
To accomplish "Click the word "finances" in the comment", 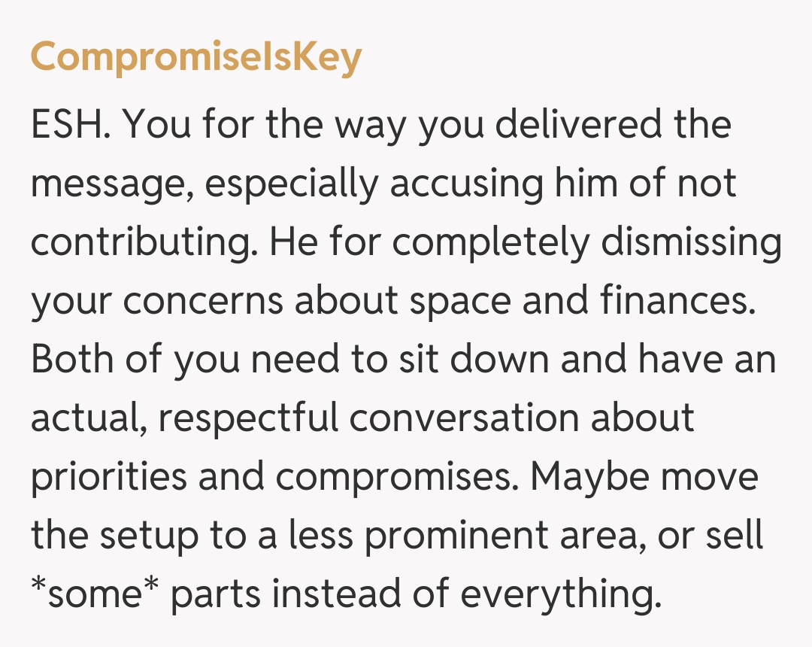I will pos(676,302).
